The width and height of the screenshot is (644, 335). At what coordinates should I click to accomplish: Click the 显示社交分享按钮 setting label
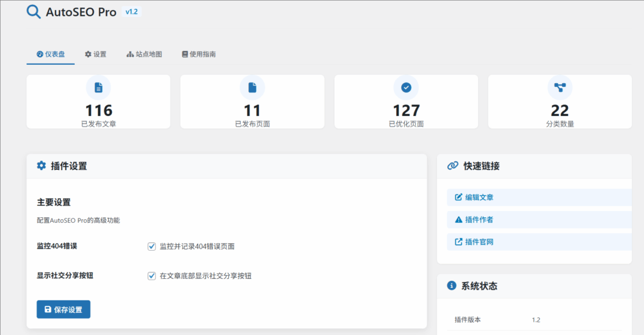65,275
